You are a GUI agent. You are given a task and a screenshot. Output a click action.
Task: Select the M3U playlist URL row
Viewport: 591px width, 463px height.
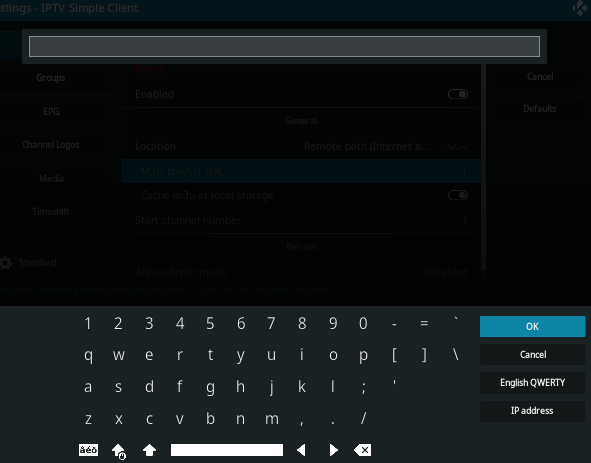tap(301, 172)
